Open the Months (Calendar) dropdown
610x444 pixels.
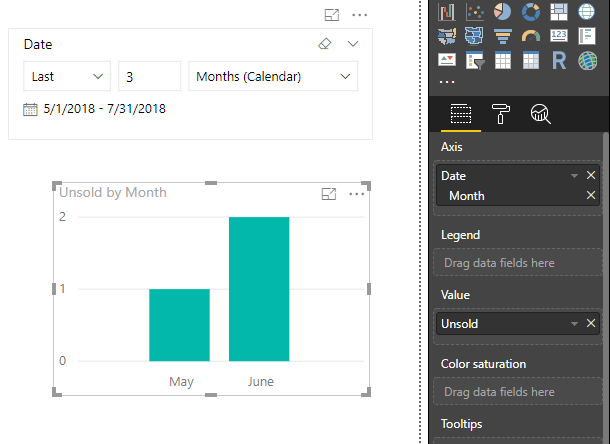point(273,76)
